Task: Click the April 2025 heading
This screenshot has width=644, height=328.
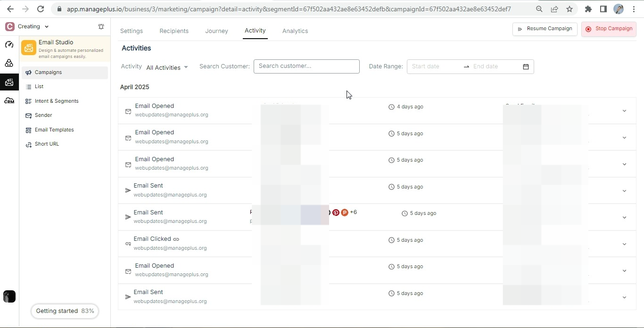Action: [134, 87]
